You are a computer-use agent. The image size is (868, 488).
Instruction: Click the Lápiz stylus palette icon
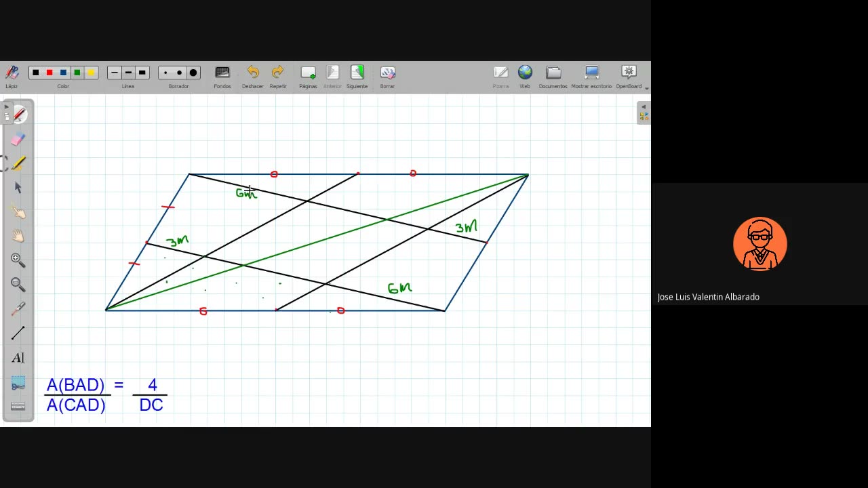coord(12,73)
